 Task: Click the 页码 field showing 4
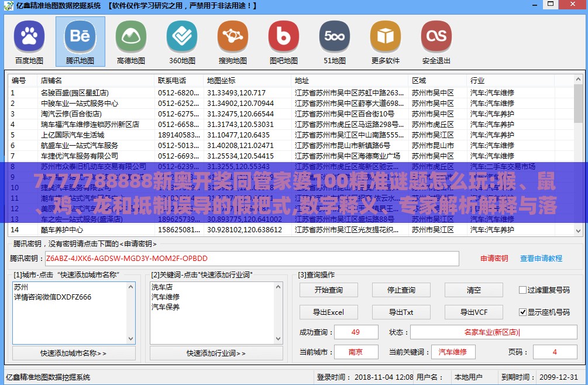click(555, 352)
